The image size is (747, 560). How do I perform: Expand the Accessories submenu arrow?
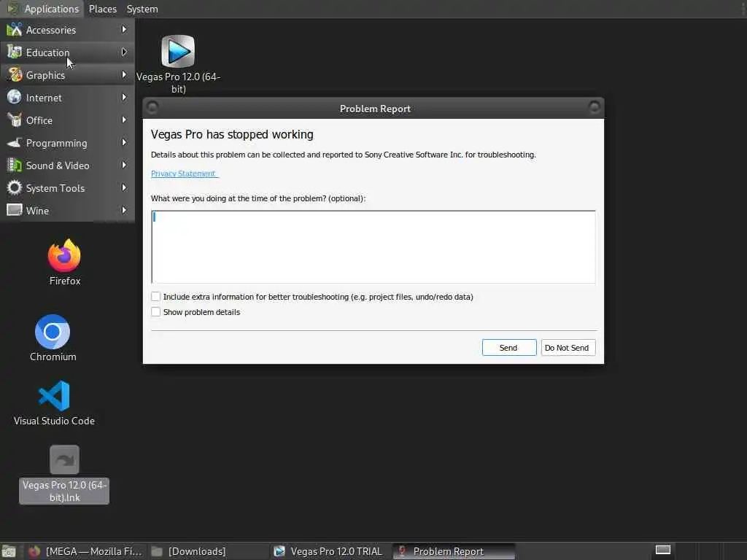tap(124, 29)
